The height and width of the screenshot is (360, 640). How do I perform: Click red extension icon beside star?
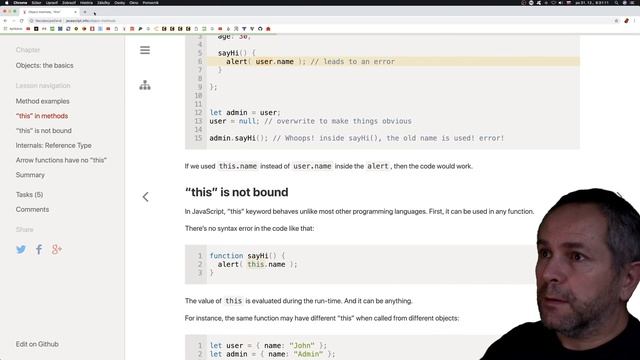coord(627,21)
